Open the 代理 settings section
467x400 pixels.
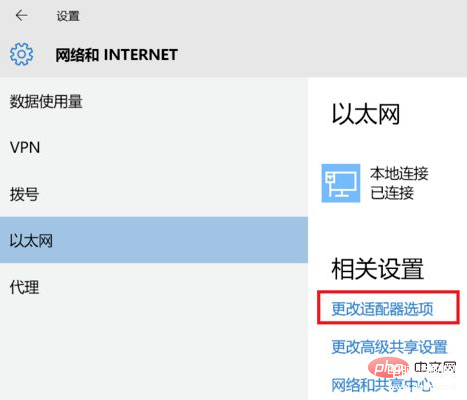24,287
